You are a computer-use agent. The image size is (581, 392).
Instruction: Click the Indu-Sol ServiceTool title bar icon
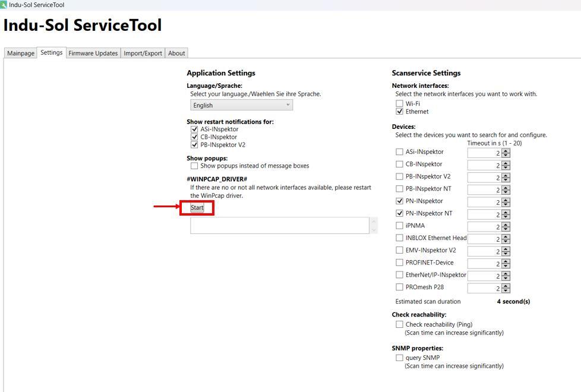point(4,5)
